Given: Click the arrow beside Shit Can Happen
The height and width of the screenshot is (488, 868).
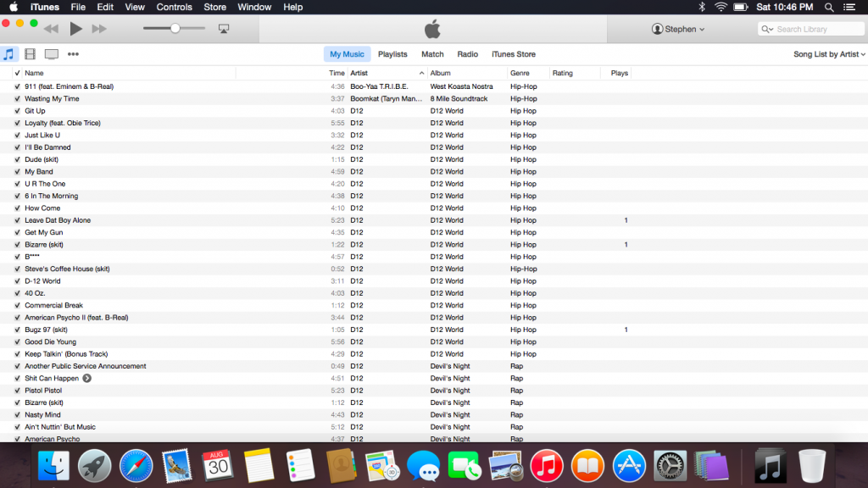Looking at the screenshot, I should [87, 379].
